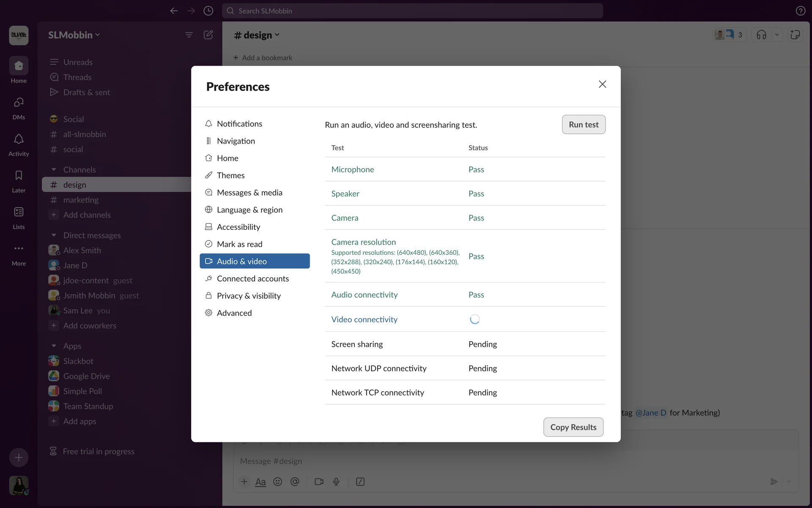Switch to Themes preferences section
812x508 pixels.
[230, 175]
